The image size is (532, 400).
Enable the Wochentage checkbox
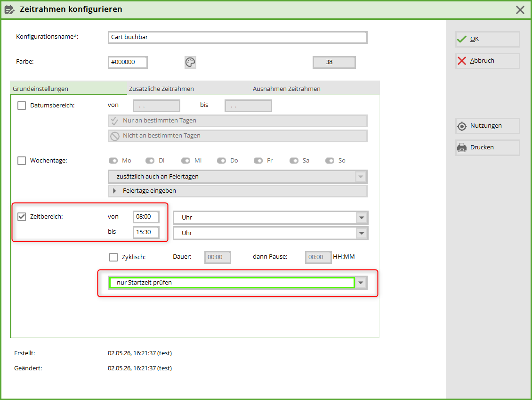point(22,161)
